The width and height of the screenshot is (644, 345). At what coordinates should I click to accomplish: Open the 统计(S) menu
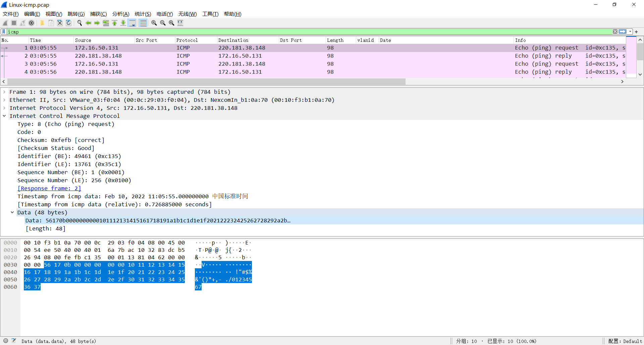[x=143, y=14]
